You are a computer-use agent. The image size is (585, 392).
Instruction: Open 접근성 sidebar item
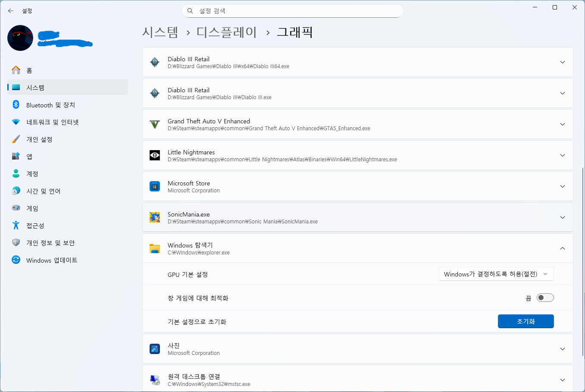pos(68,225)
